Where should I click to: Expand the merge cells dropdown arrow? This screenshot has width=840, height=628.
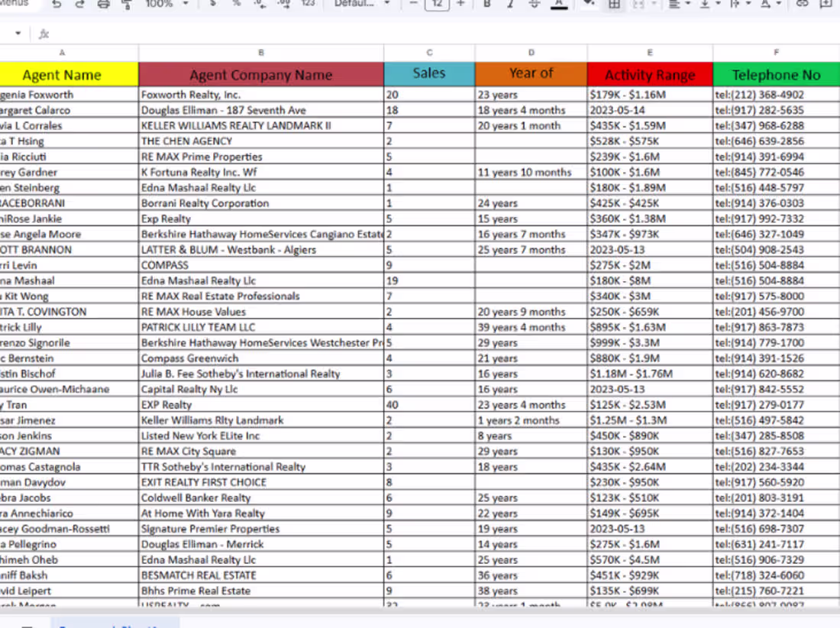[654, 4]
